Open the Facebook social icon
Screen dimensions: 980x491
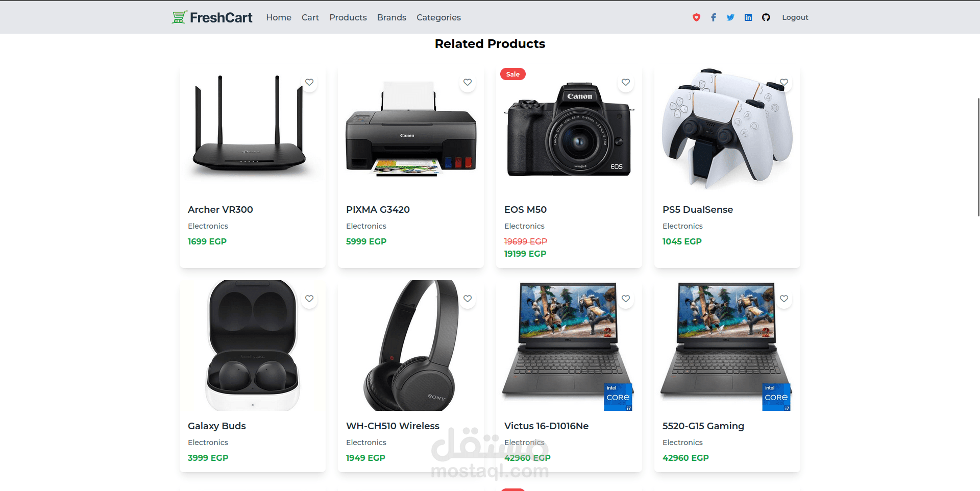tap(714, 17)
